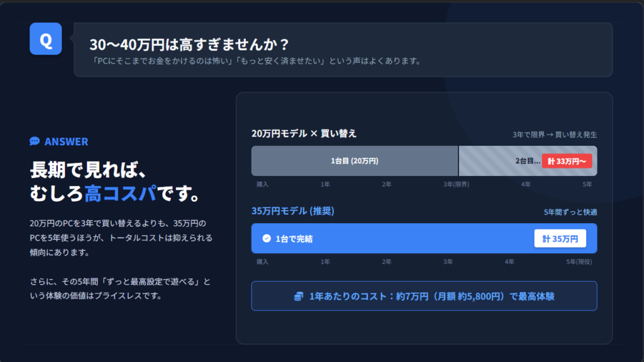Click the ANSWER speech bubble icon
Image resolution: width=644 pixels, height=362 pixels.
tap(35, 141)
